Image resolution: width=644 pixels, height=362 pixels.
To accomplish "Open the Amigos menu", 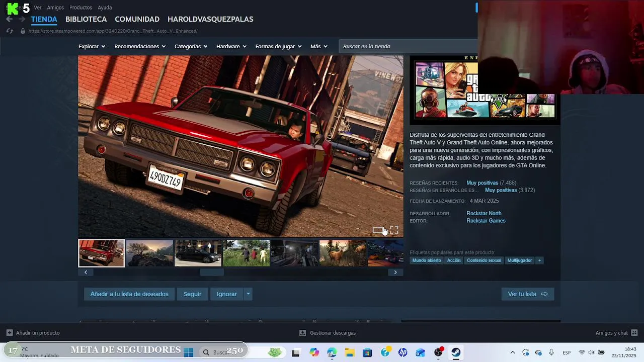I will click(x=55, y=8).
